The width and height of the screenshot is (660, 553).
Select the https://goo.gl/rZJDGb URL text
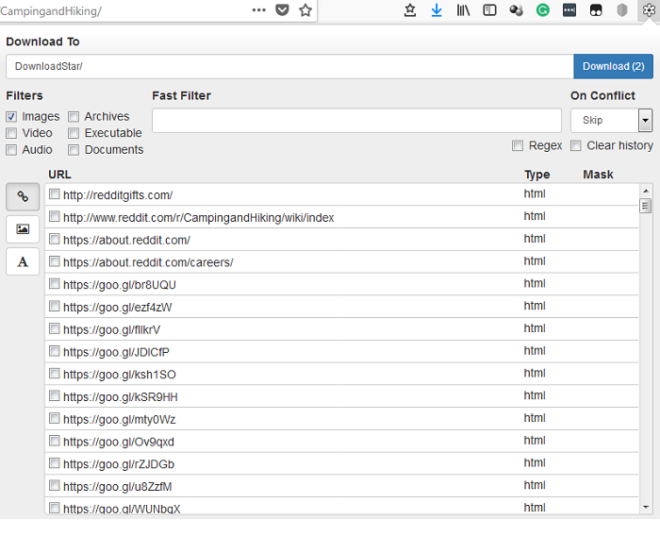119,464
